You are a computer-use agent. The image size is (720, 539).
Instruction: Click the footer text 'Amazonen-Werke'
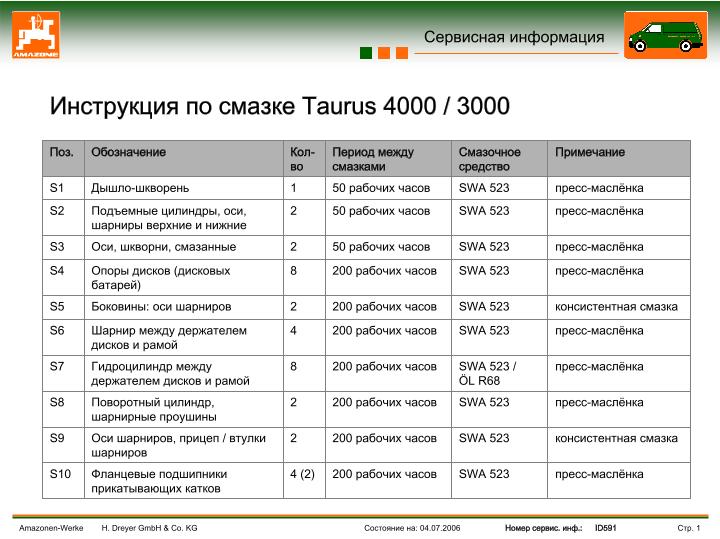tap(51, 528)
